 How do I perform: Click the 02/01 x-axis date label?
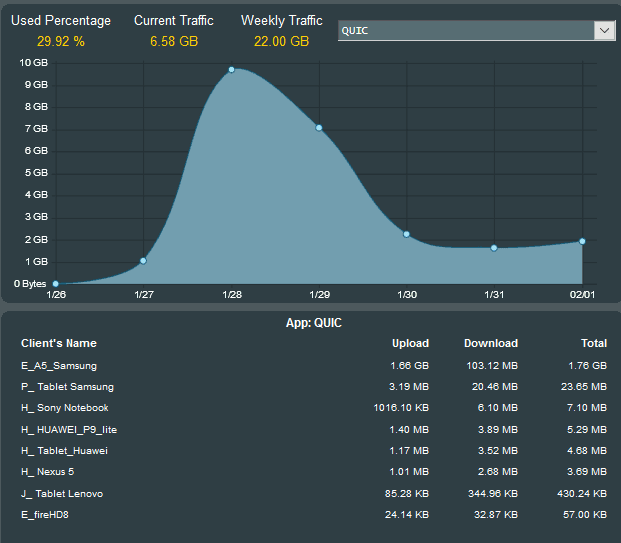coord(582,295)
